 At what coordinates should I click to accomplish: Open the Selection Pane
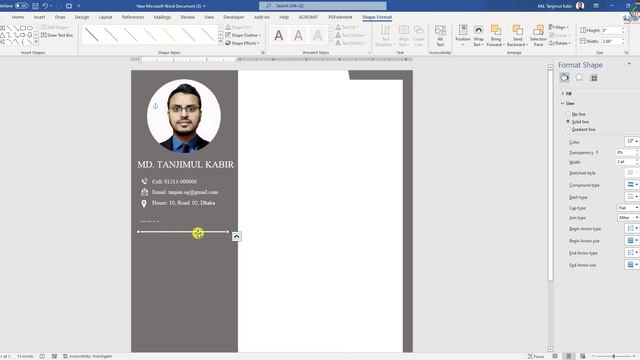click(x=538, y=36)
